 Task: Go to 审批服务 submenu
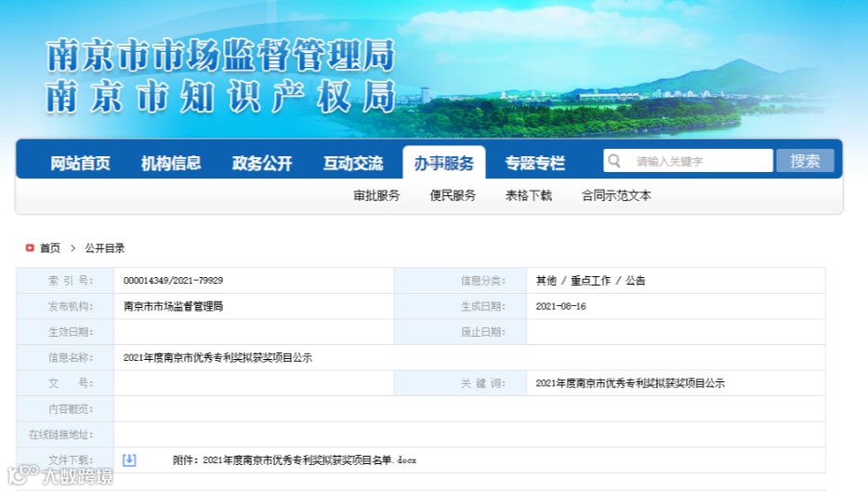pos(376,195)
